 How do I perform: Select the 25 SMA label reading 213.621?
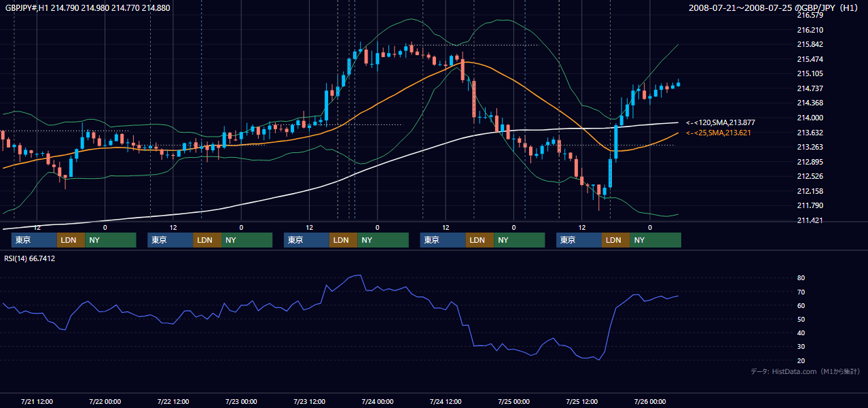click(x=719, y=133)
